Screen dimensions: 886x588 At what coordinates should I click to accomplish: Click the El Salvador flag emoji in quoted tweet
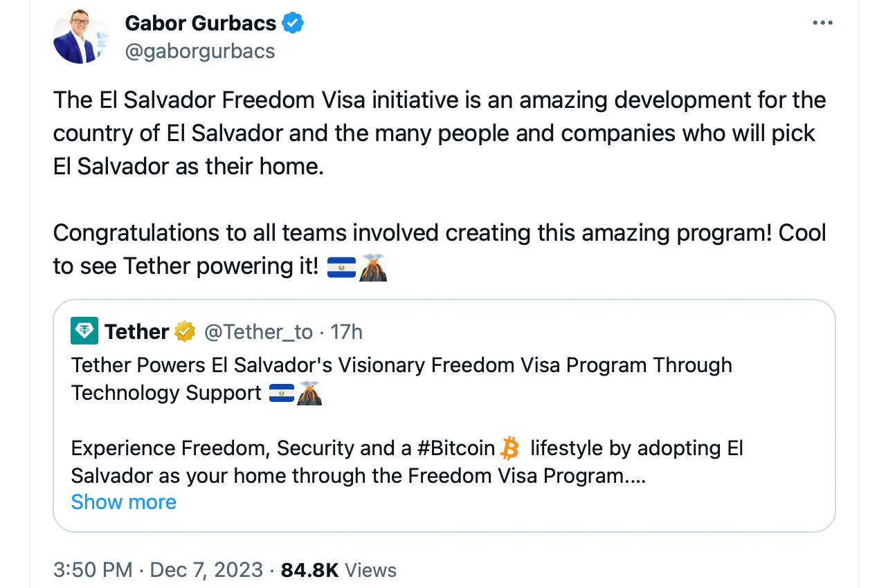(x=281, y=393)
